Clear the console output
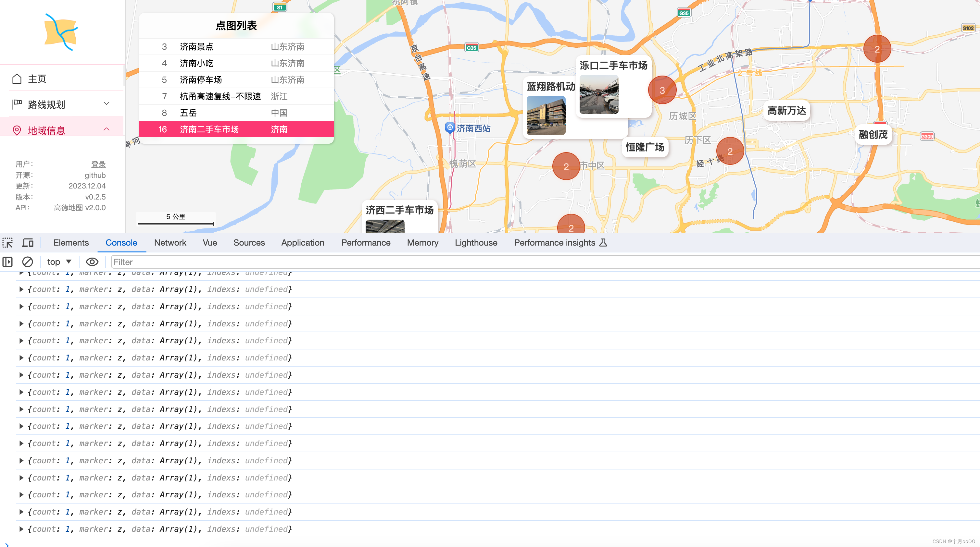 [x=27, y=261]
